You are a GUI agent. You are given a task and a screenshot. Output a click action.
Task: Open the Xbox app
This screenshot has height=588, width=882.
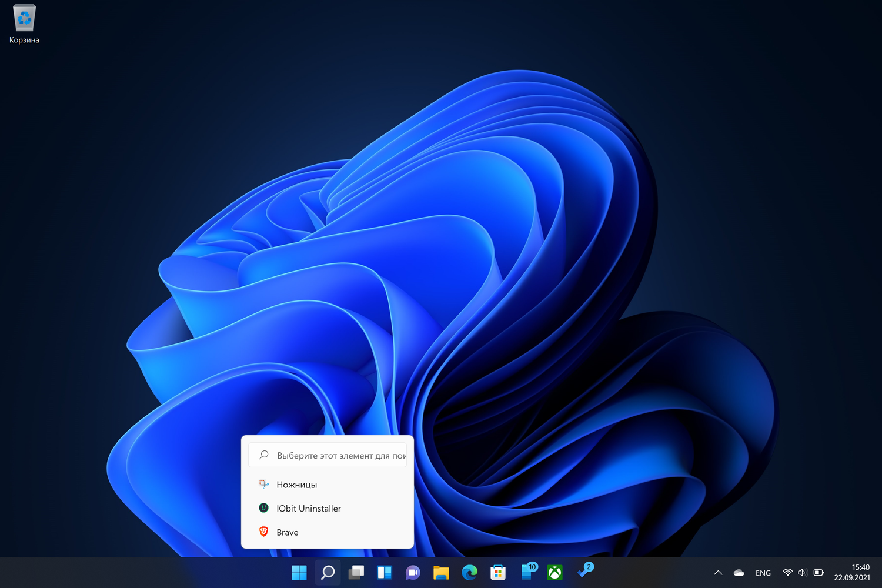[554, 573]
